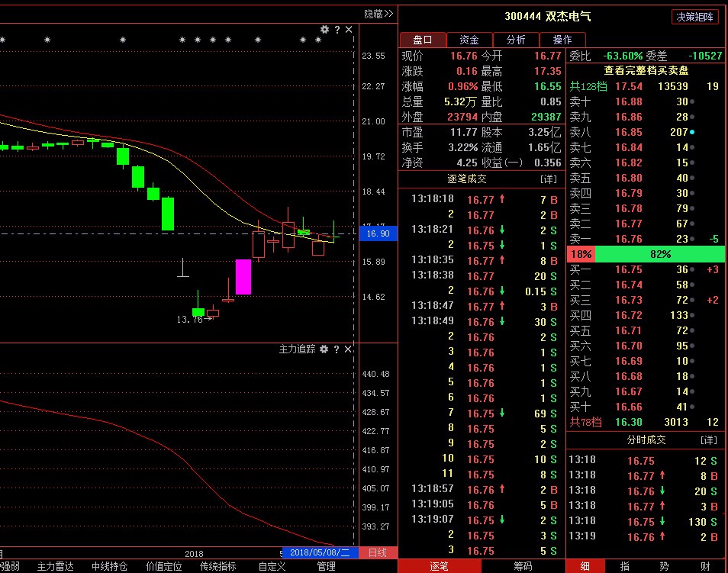The width and height of the screenshot is (728, 573).
Task: Click the 总量 5.32万 value
Action: coord(459,101)
